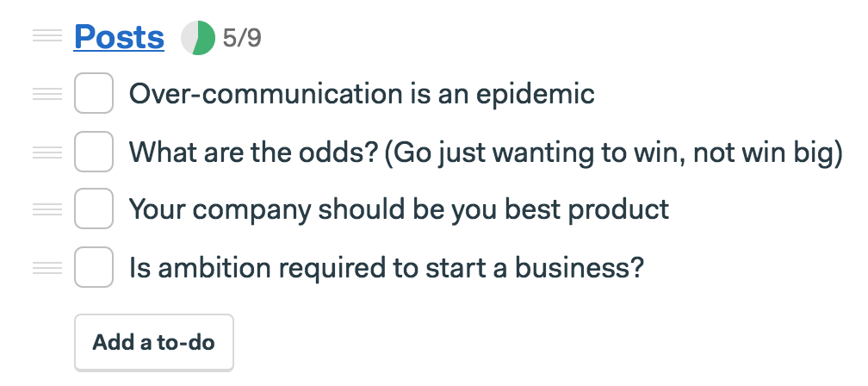Screen dimensions: 868x386
Task: Grab the drag handle beside Posts heading
Action: (47, 36)
